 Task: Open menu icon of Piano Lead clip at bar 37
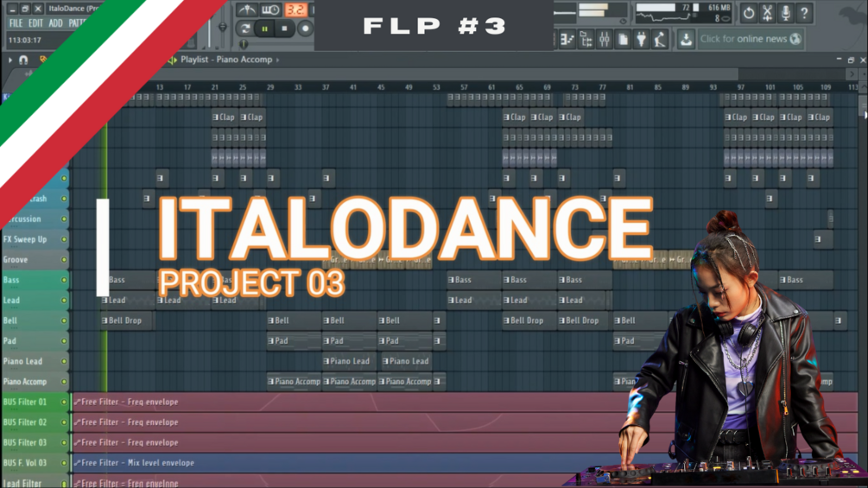point(326,361)
